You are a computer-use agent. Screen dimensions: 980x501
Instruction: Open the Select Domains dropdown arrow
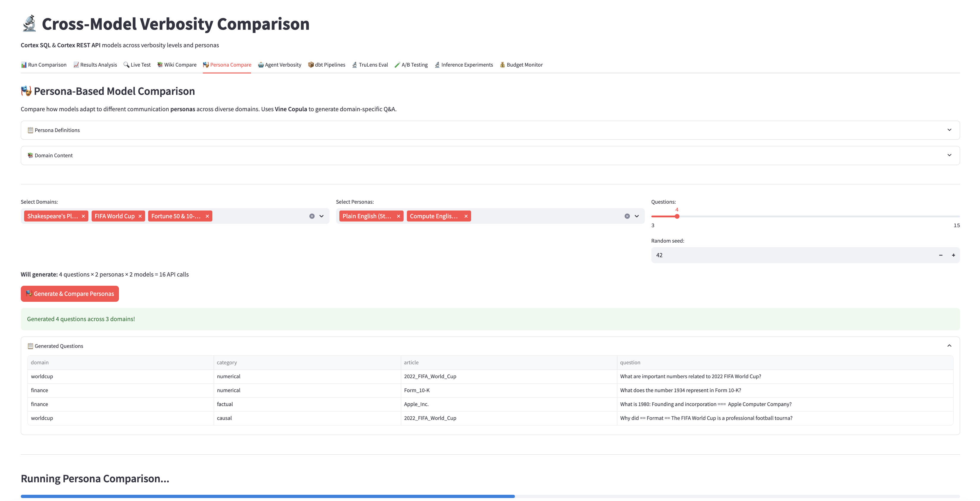pos(322,216)
